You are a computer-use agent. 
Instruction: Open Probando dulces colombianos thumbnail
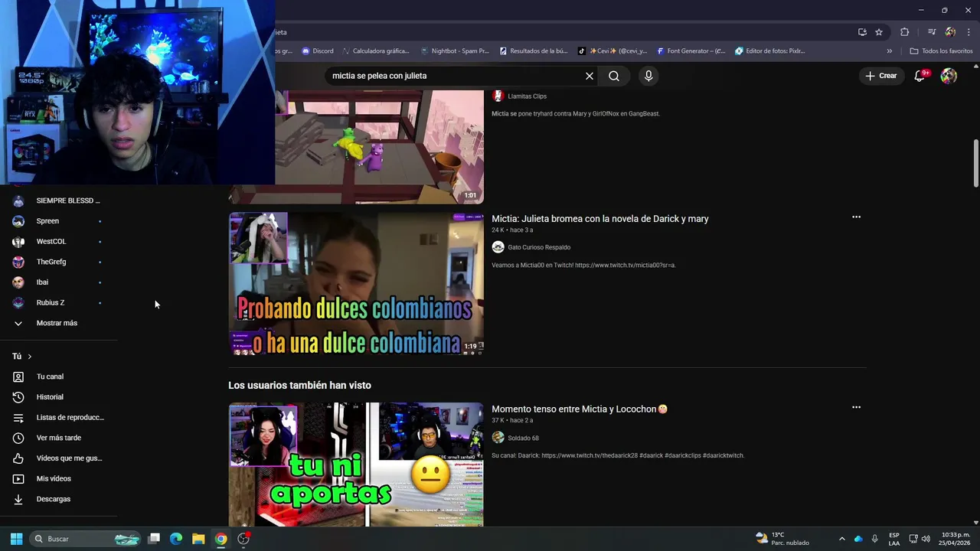tap(356, 284)
